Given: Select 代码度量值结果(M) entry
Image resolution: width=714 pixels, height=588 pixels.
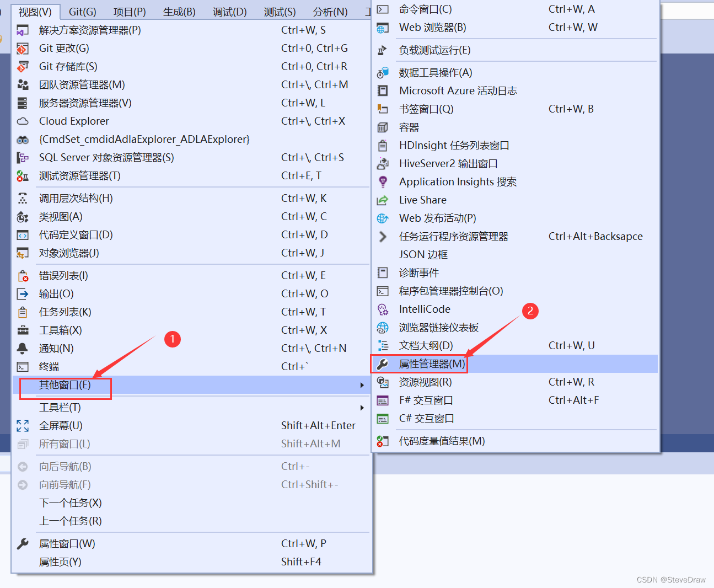Looking at the screenshot, I should [x=516, y=441].
